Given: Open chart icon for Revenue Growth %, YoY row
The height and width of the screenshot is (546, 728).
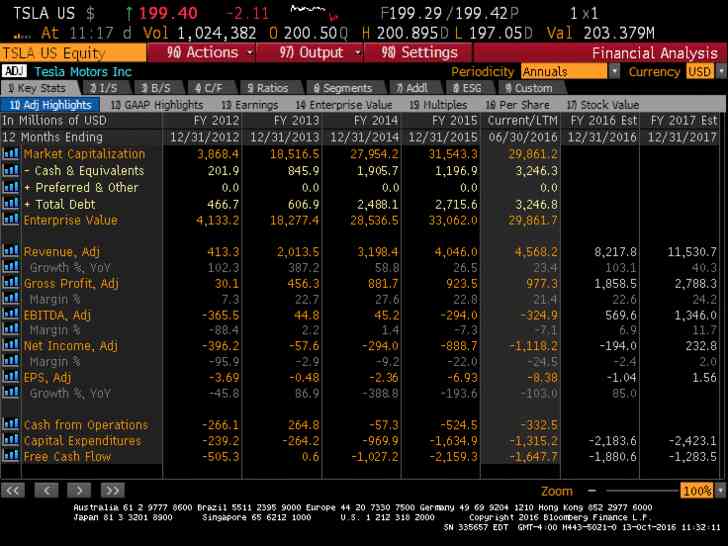Looking at the screenshot, I should click(x=10, y=267).
